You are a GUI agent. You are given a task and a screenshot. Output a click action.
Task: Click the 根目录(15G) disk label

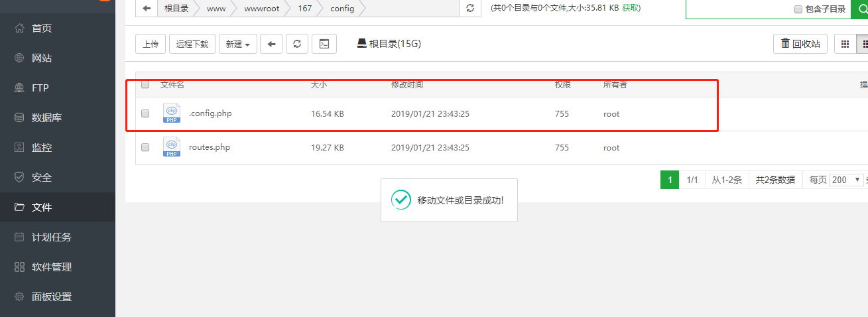point(395,44)
